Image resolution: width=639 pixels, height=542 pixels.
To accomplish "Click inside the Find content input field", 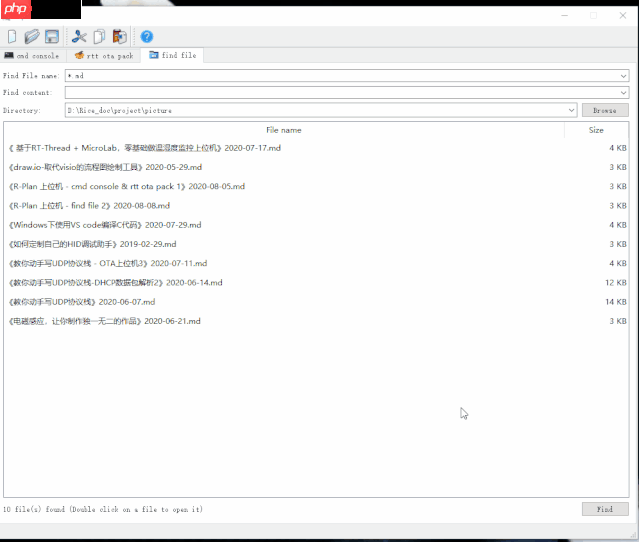I will 340,92.
